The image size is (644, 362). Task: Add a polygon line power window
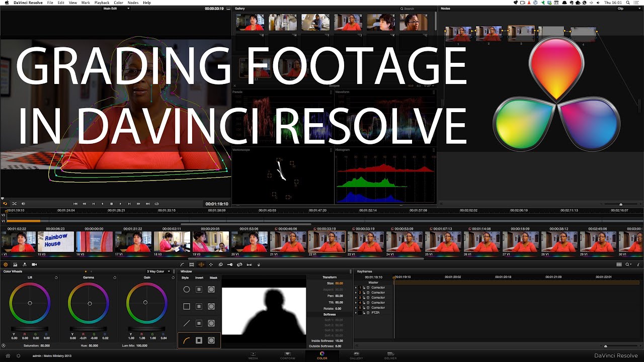186,323
